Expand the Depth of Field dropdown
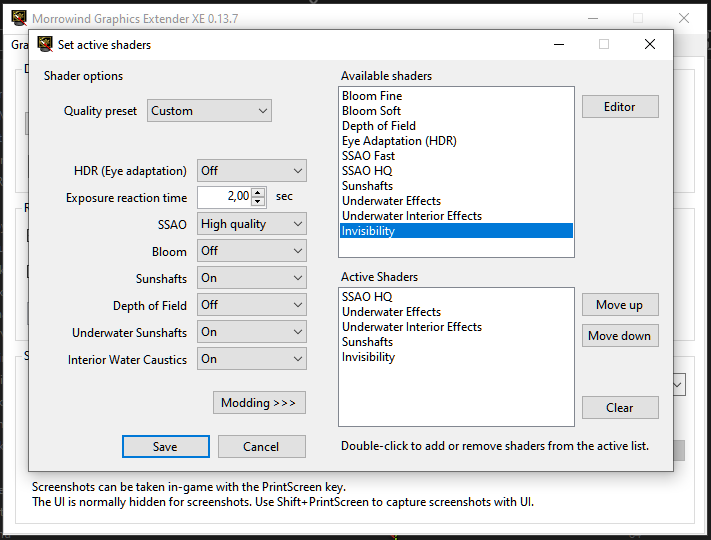This screenshot has height=540, width=711. coord(251,305)
